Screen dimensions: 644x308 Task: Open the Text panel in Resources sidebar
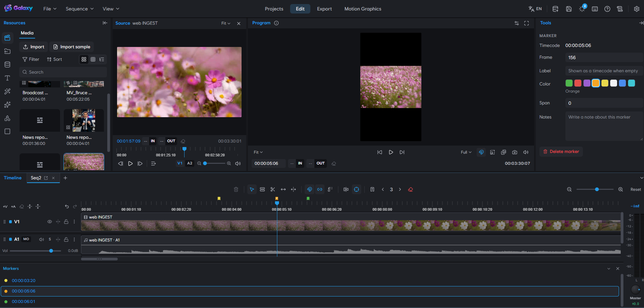point(7,78)
